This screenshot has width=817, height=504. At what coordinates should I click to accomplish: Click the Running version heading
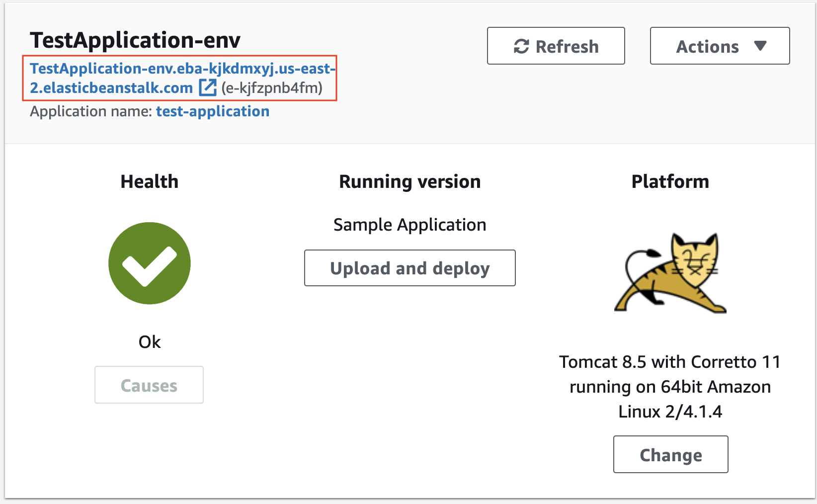[x=410, y=182]
